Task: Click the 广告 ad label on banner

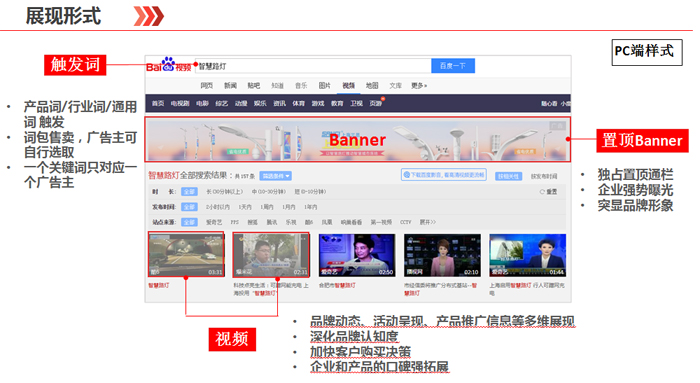Action: coord(557,126)
